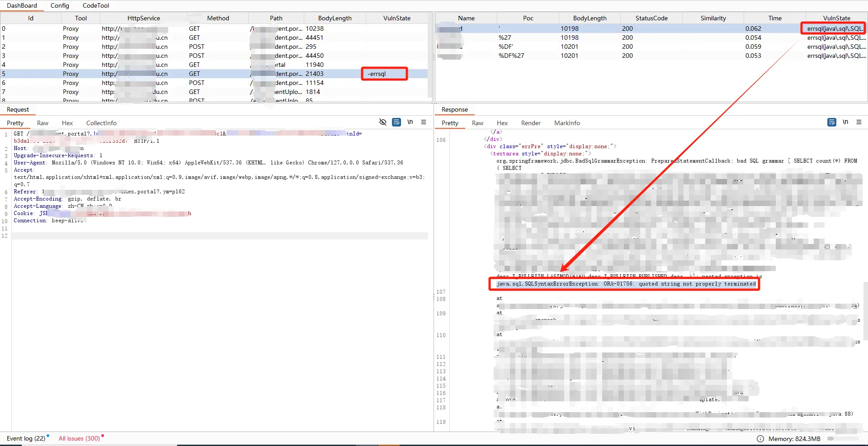
Task: Sort the results table by Name column
Action: [x=466, y=18]
